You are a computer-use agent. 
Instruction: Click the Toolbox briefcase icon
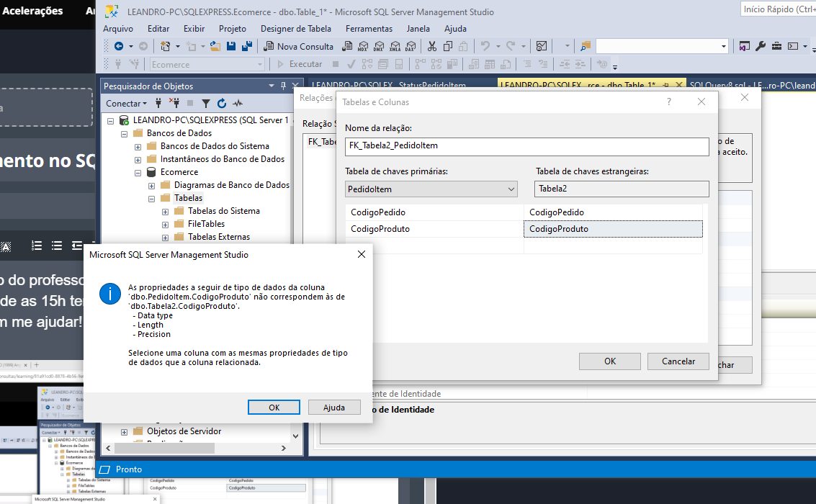[776, 46]
